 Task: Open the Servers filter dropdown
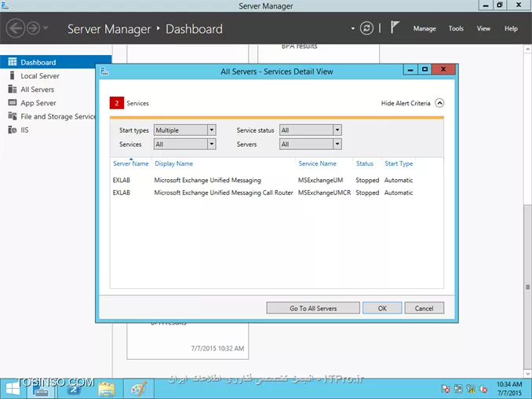310,145
